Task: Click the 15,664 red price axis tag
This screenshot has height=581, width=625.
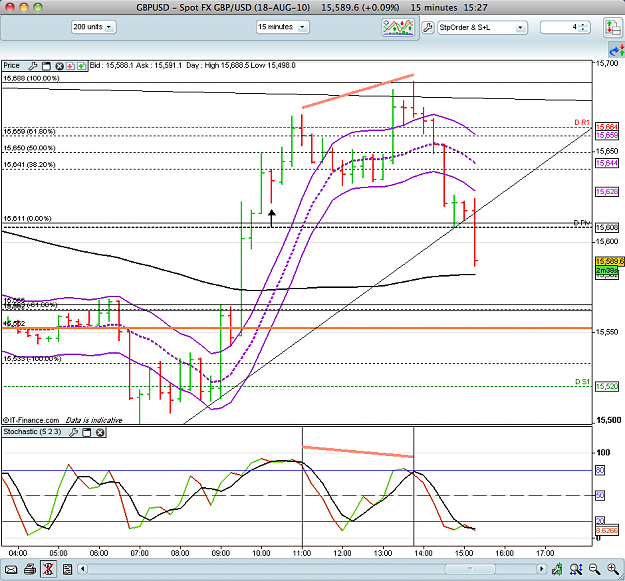Action: 607,127
